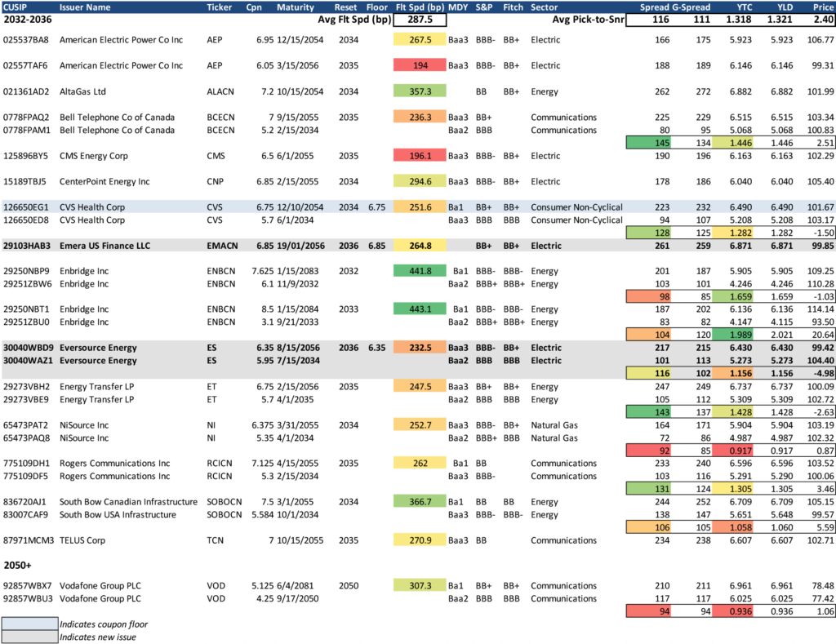This screenshot has height=644, width=836.
Task: Click the light blue coupon floor legend swatch
Action: pyautogui.click(x=29, y=624)
